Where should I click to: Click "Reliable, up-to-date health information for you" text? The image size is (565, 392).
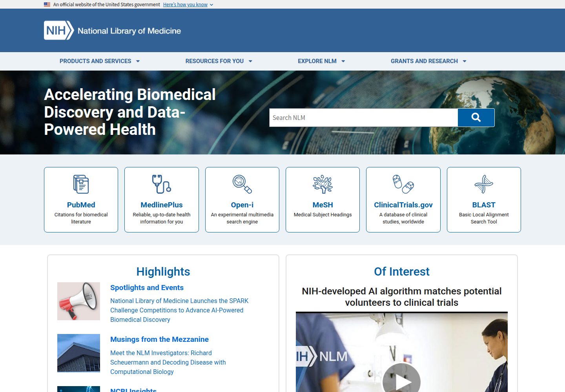click(162, 218)
